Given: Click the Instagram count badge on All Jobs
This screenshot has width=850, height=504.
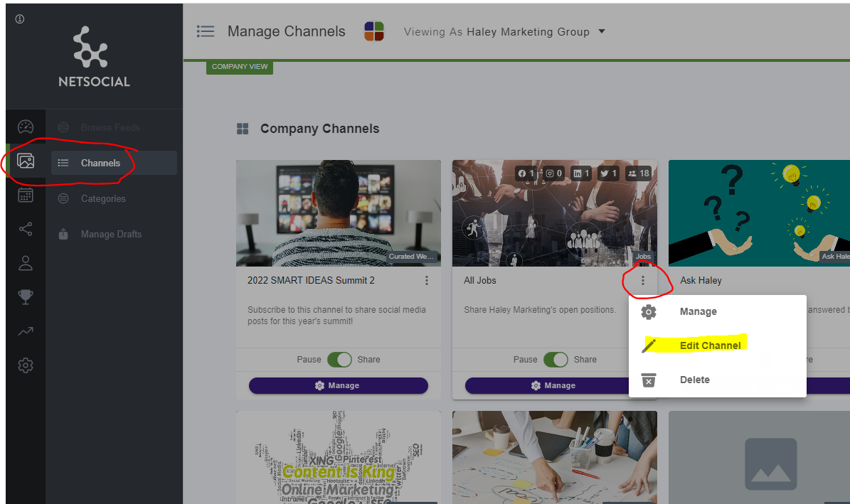Looking at the screenshot, I should (x=554, y=173).
